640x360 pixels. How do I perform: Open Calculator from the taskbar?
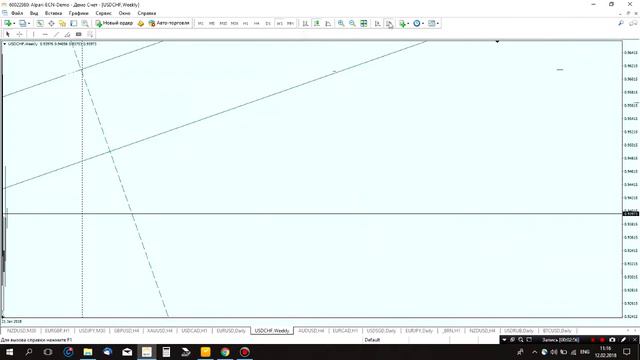click(x=166, y=352)
